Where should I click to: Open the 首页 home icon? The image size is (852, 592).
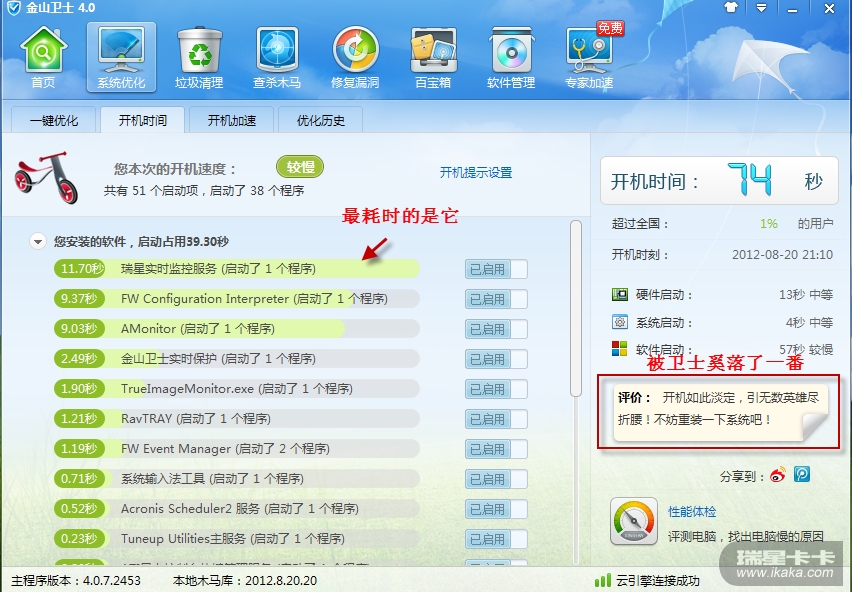tap(43, 57)
